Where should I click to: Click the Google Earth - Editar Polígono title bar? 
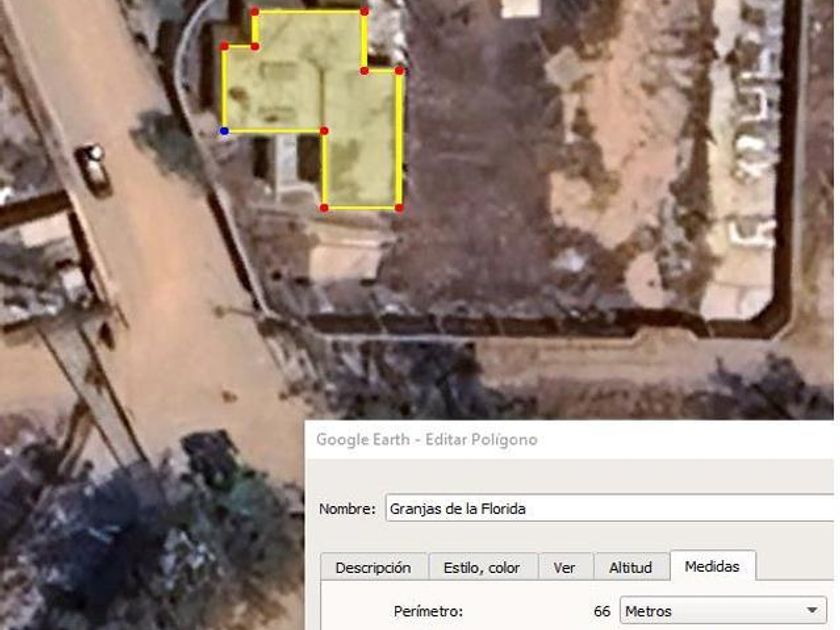point(569,439)
